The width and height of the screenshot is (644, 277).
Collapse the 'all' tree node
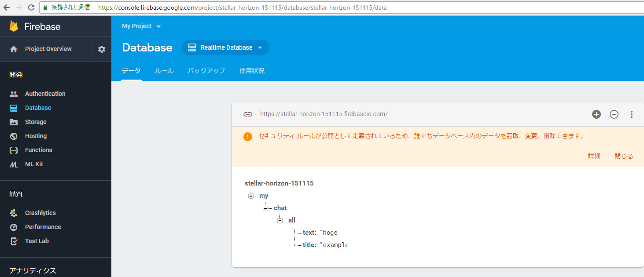point(280,220)
